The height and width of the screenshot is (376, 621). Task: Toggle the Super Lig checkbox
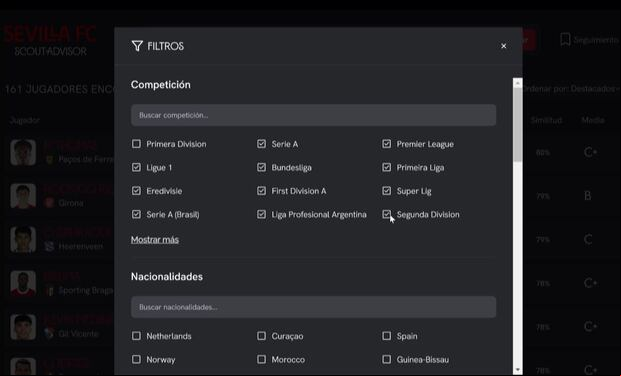pos(387,191)
